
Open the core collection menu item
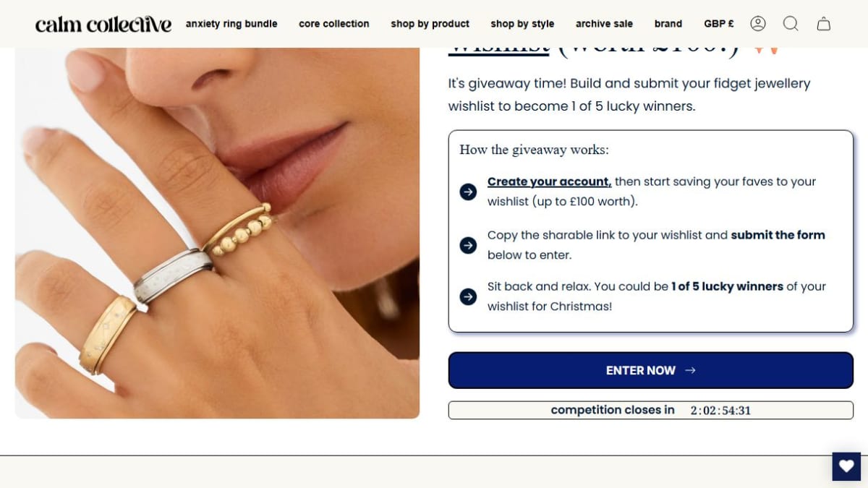click(x=334, y=24)
